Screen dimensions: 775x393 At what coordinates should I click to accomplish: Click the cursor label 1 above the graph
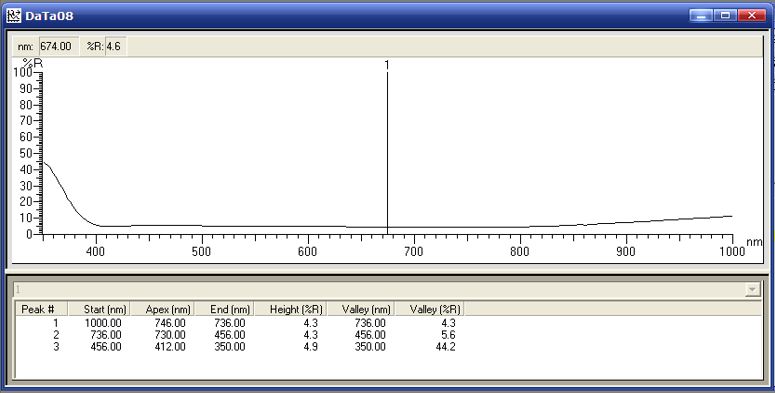387,65
